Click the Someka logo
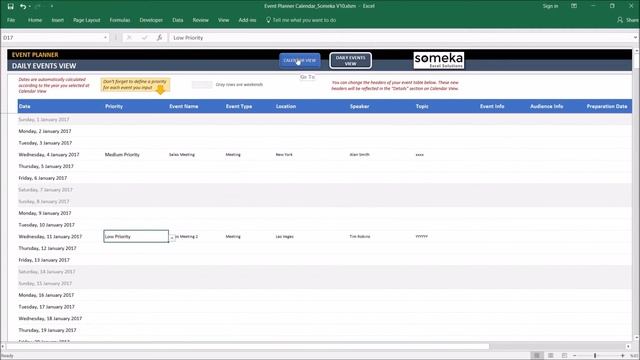 tap(439, 60)
